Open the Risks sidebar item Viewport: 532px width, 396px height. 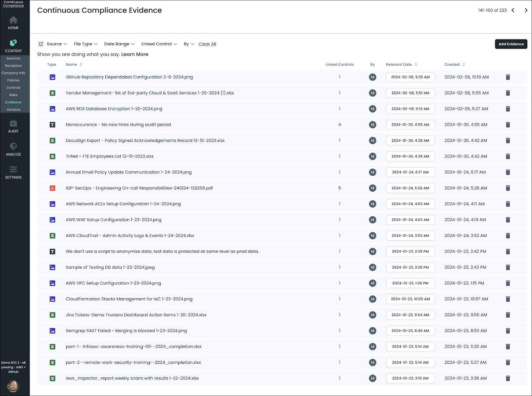tap(13, 95)
